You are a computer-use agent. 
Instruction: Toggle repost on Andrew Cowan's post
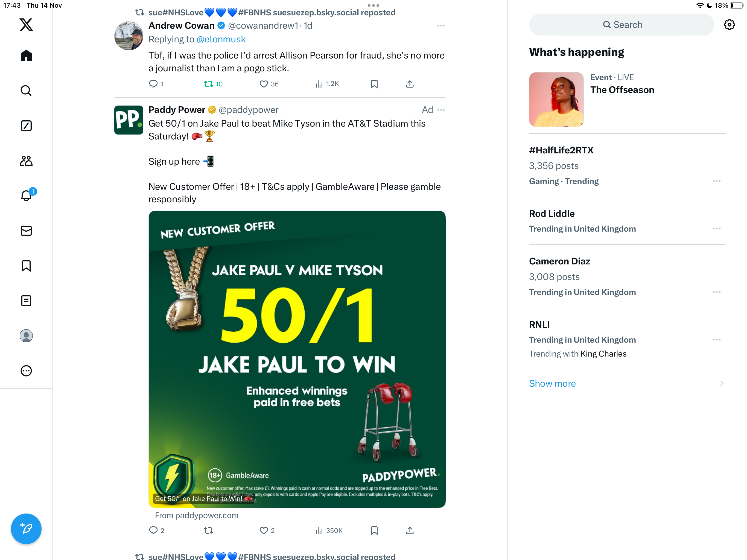click(x=213, y=84)
